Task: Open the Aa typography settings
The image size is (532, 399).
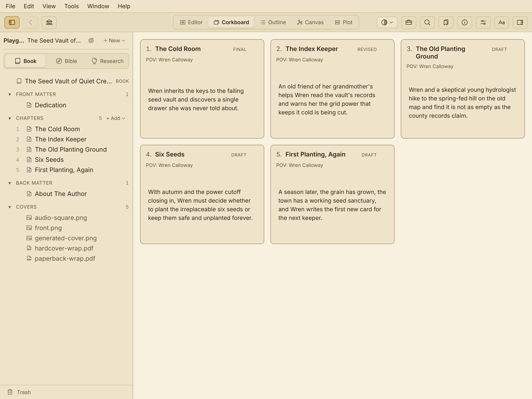Action: coord(501,22)
